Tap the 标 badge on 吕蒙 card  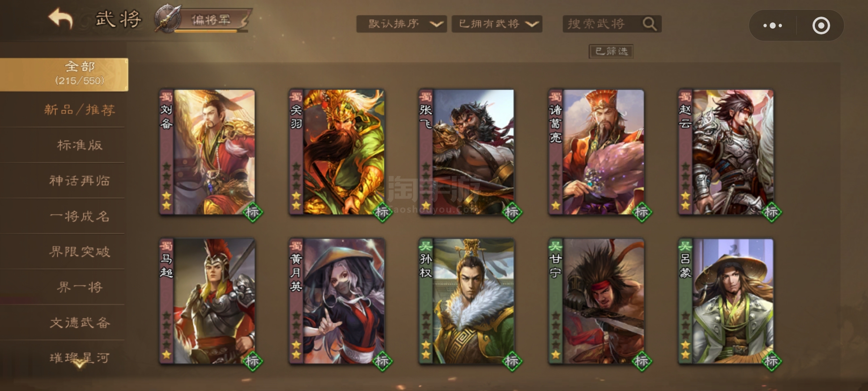pos(771,361)
